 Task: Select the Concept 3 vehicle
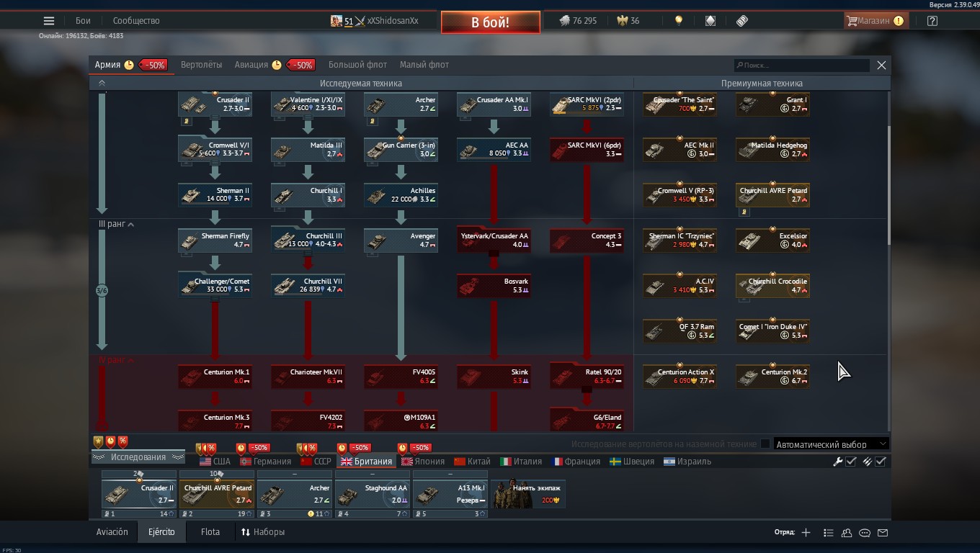point(587,240)
